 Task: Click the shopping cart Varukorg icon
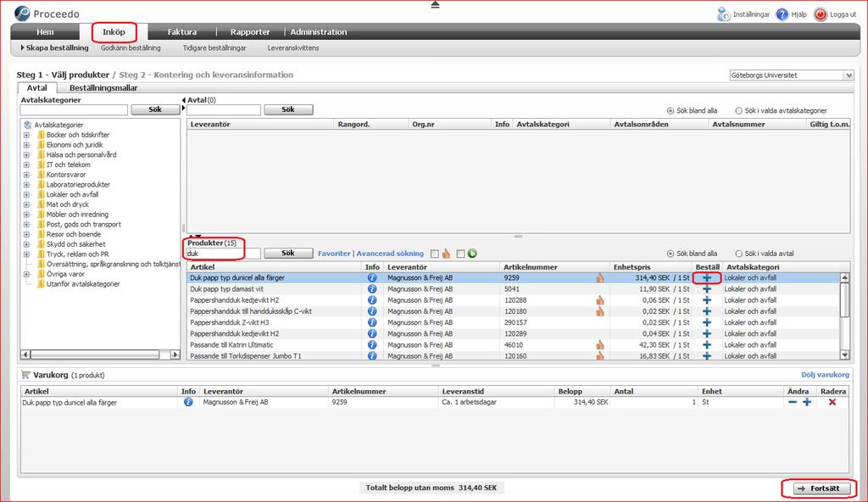tap(25, 375)
